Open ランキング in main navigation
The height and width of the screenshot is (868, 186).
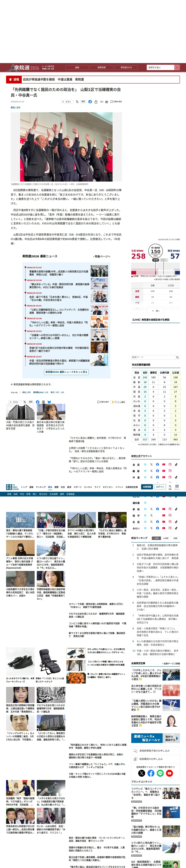point(41,487)
